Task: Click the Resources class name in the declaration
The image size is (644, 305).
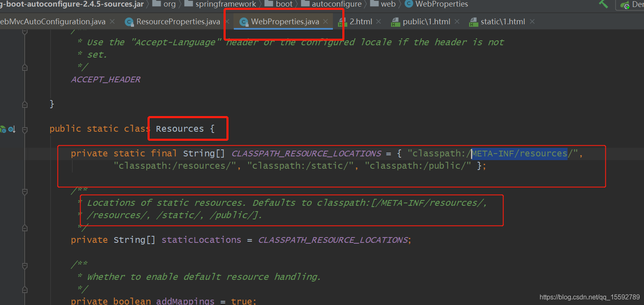Action: (180, 129)
